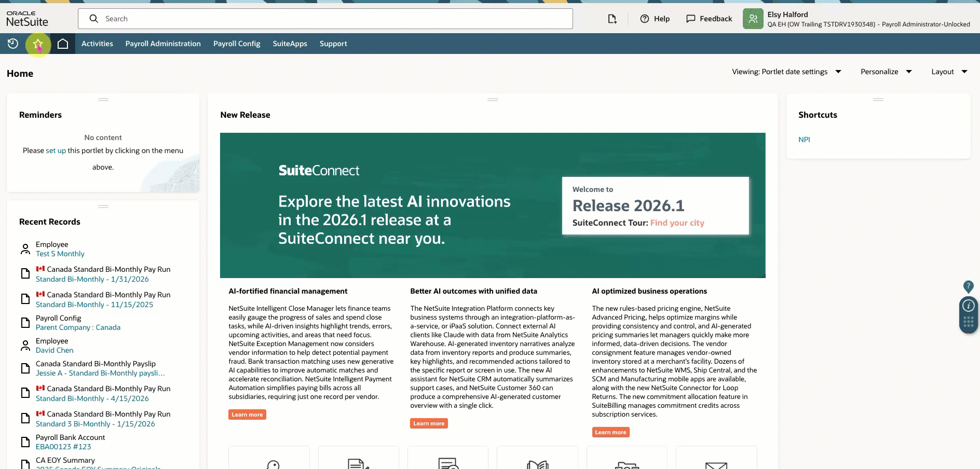Click document icon for 4/15/2026 pay run
Screen dimensions: 980x469
pyautogui.click(x=25, y=393)
